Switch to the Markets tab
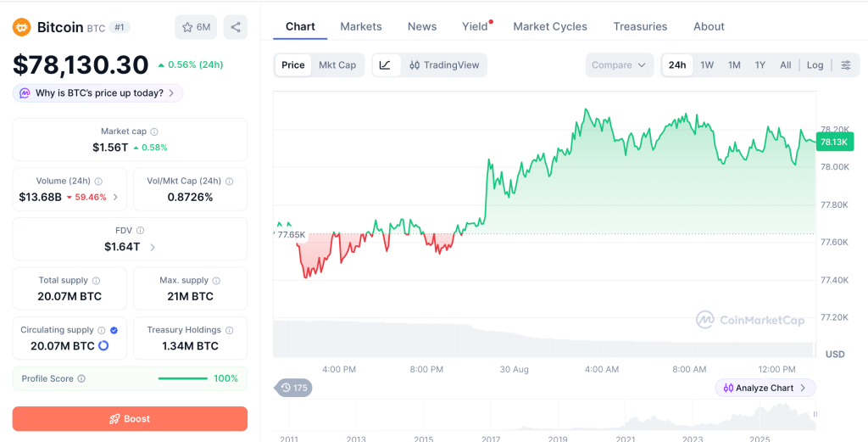868x442 pixels. [x=361, y=26]
